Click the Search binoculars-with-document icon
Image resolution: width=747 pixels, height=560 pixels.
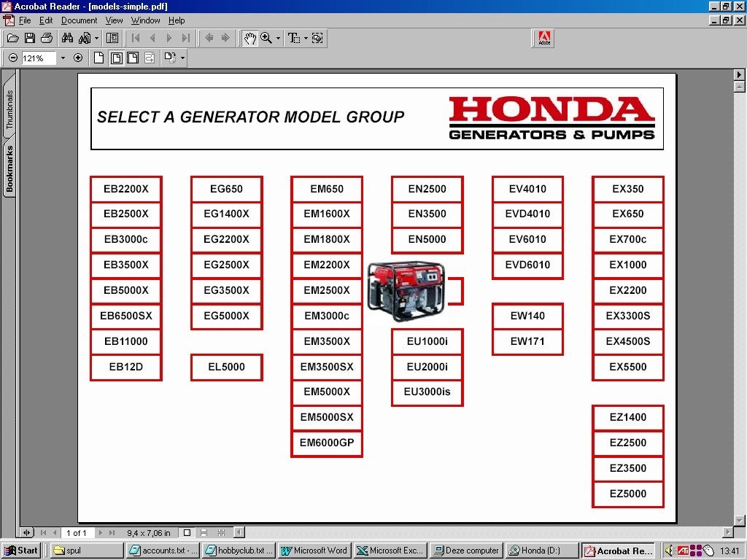coord(85,38)
